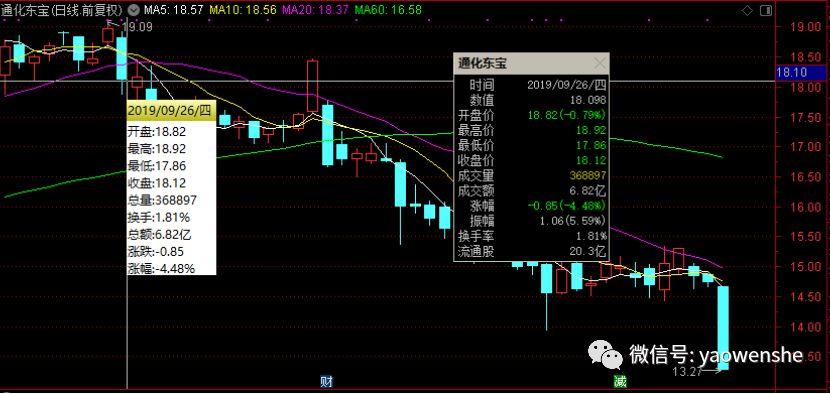Click the 减 marker on the timeline
This screenshot has width=830, height=394.
620,381
